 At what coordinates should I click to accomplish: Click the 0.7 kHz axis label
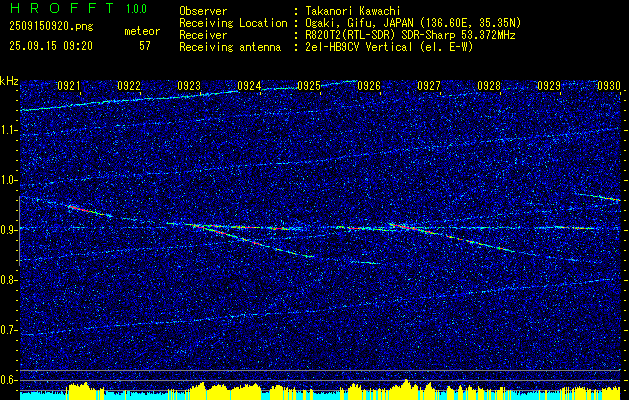coord(8,330)
